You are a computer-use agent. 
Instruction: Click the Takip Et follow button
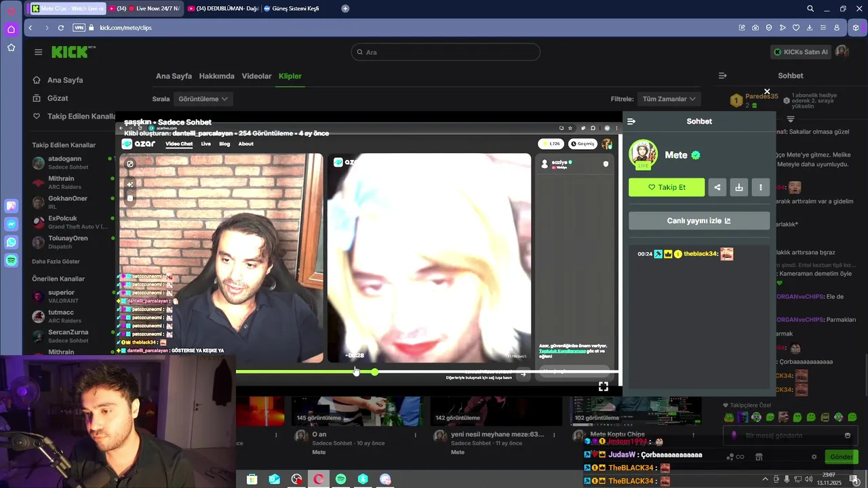667,187
